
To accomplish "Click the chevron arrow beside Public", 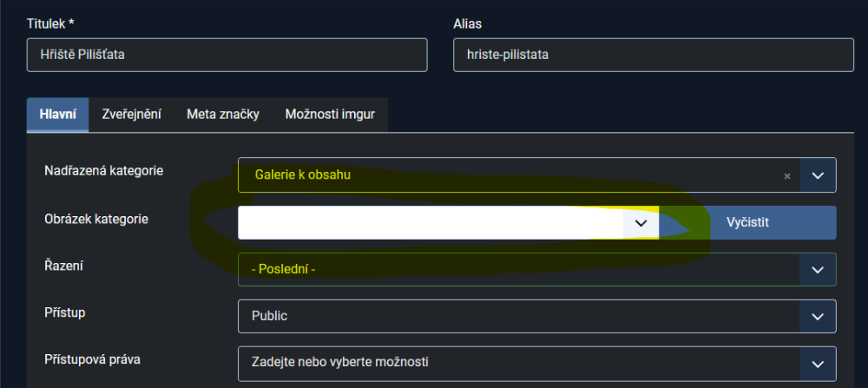I will point(818,317).
